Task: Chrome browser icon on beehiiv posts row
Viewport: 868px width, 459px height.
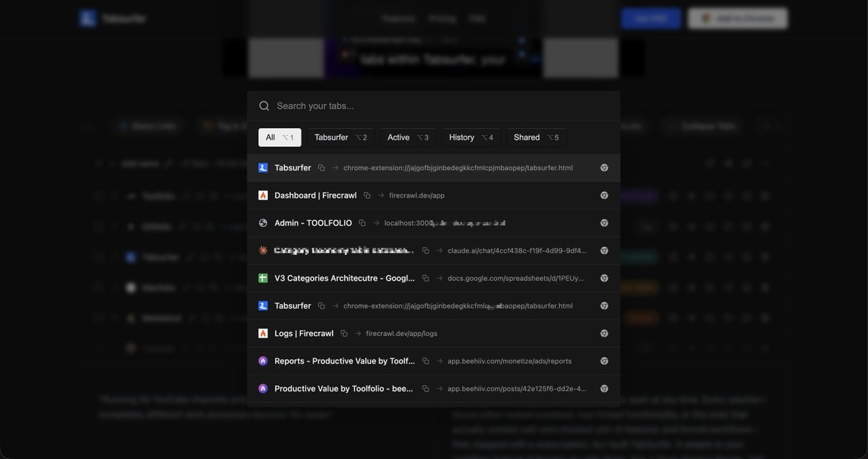Action: tap(604, 389)
